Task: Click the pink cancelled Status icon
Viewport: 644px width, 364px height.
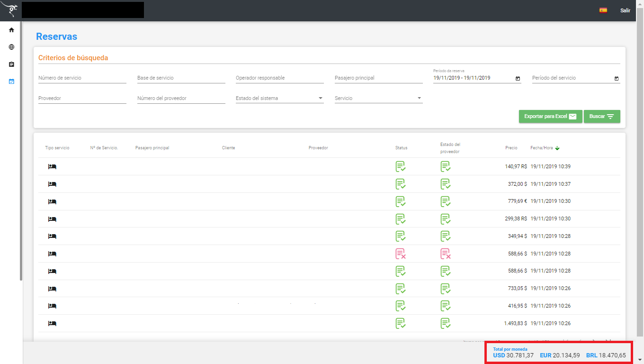Action: pos(401,254)
